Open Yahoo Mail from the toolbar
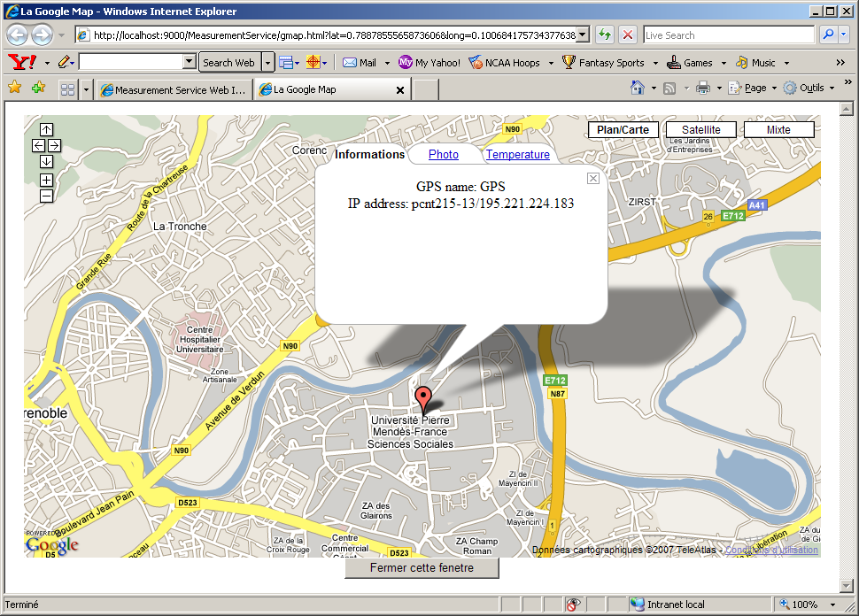Viewport: 859px width, 616px height. (x=360, y=63)
